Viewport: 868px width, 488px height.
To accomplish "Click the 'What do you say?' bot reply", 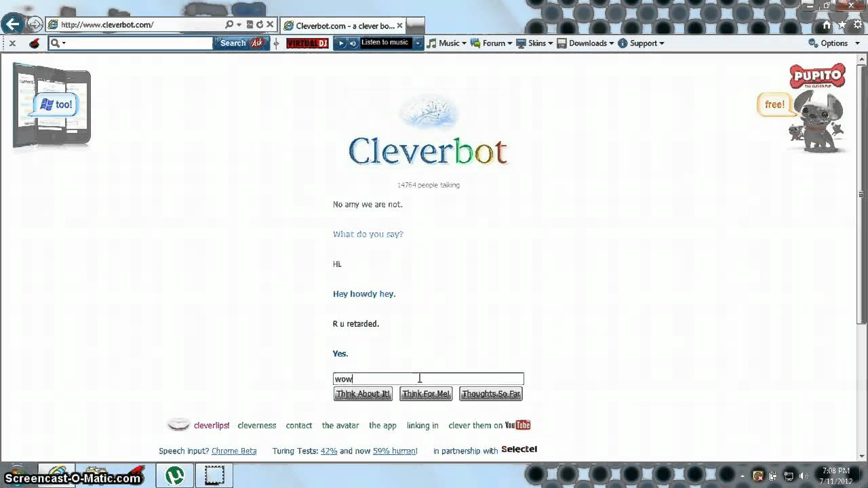I will click(x=368, y=234).
